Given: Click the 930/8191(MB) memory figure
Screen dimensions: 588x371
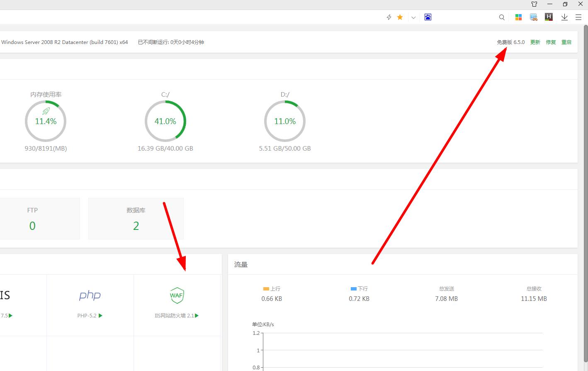Looking at the screenshot, I should click(x=46, y=148).
